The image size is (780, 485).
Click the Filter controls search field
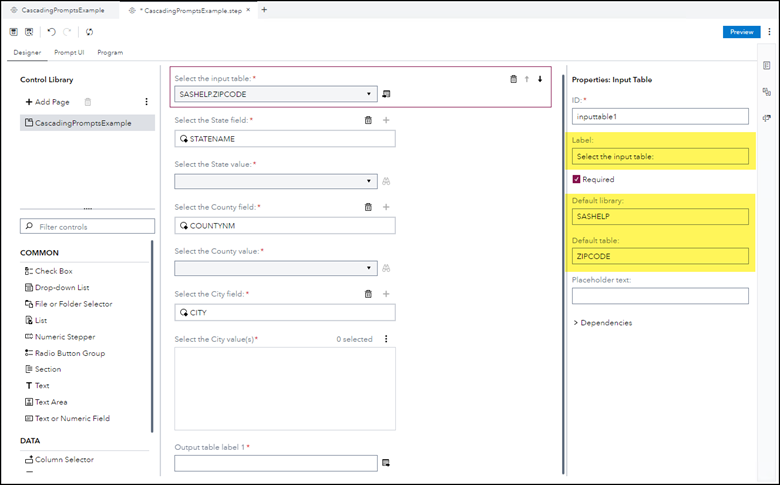tap(88, 226)
